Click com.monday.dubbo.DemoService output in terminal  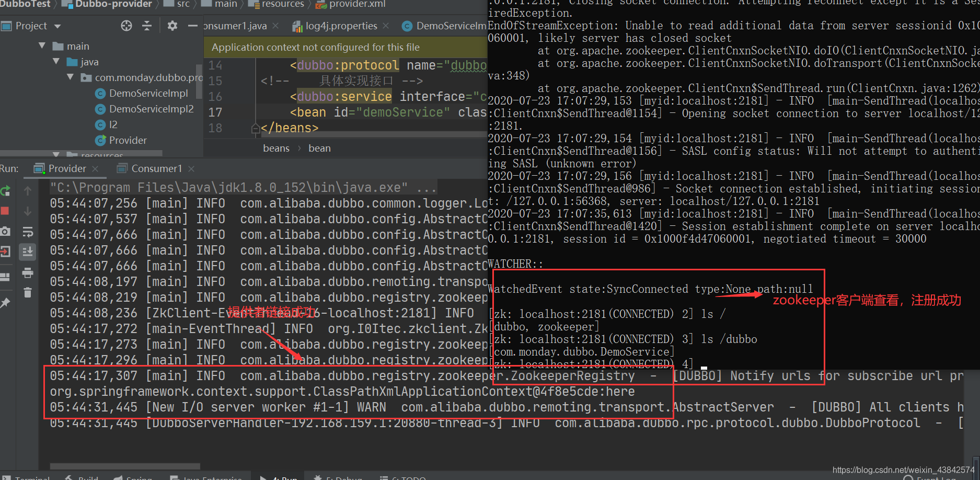click(x=581, y=352)
